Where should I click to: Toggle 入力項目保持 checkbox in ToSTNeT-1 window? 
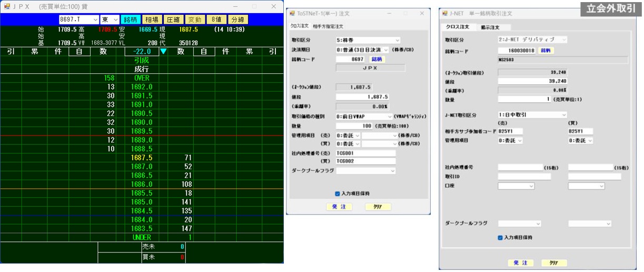pyautogui.click(x=338, y=193)
